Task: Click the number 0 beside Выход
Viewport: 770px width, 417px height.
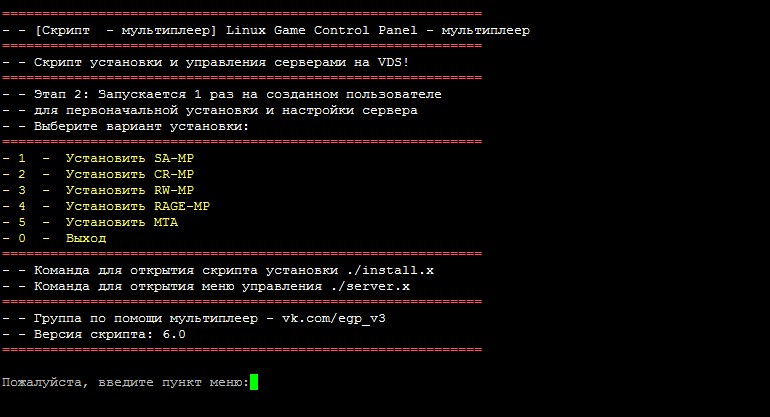Action: 22,238
